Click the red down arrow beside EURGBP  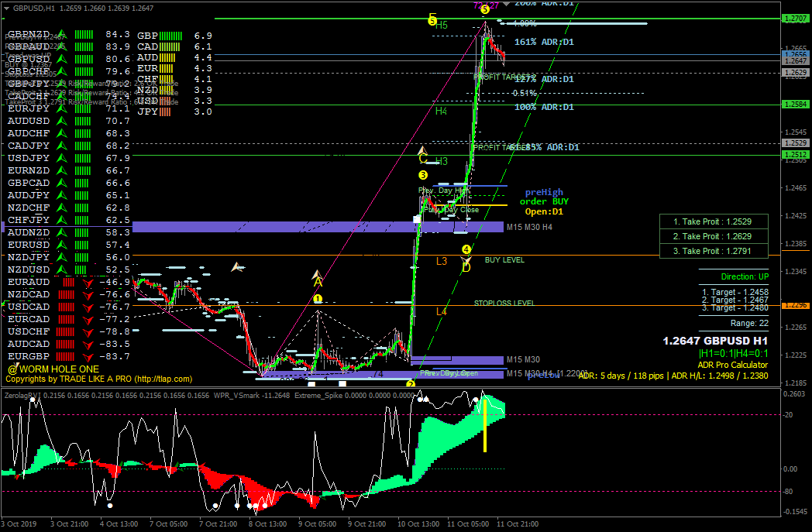(x=88, y=357)
